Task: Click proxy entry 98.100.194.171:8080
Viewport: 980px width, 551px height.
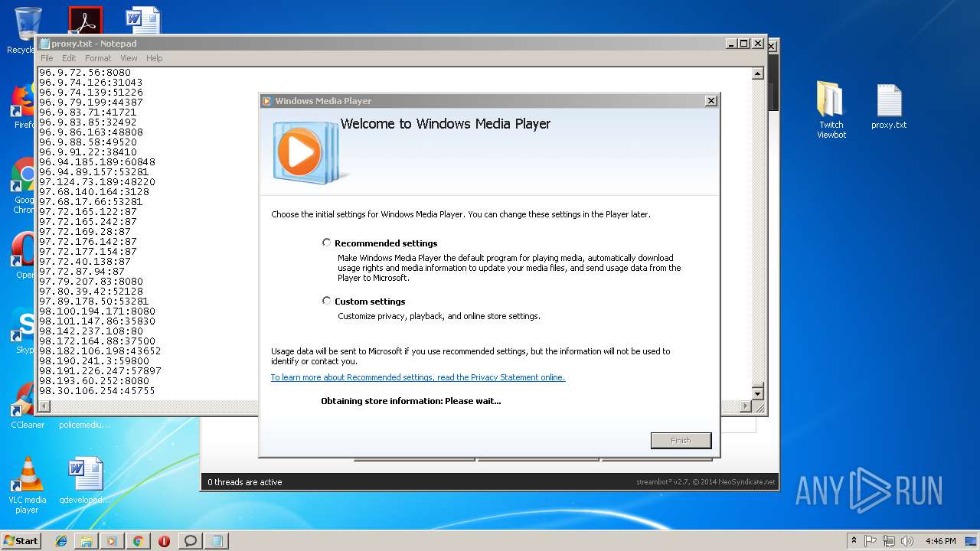Action: [x=97, y=311]
